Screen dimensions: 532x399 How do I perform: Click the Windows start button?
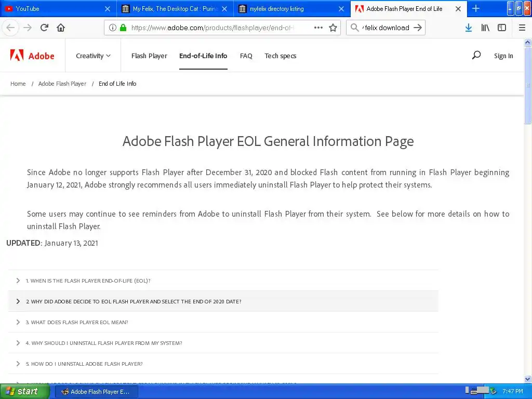tap(22, 391)
